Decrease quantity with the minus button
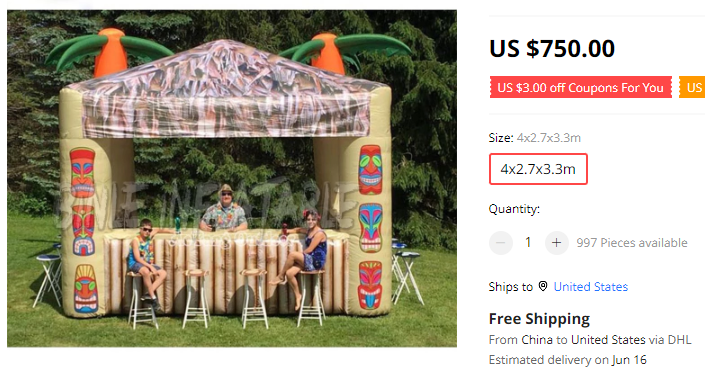 click(501, 243)
